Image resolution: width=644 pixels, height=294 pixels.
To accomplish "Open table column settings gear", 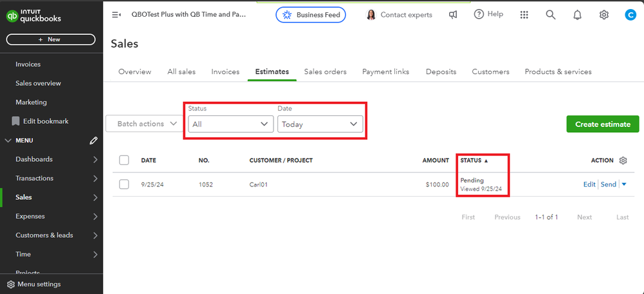I will point(623,161).
